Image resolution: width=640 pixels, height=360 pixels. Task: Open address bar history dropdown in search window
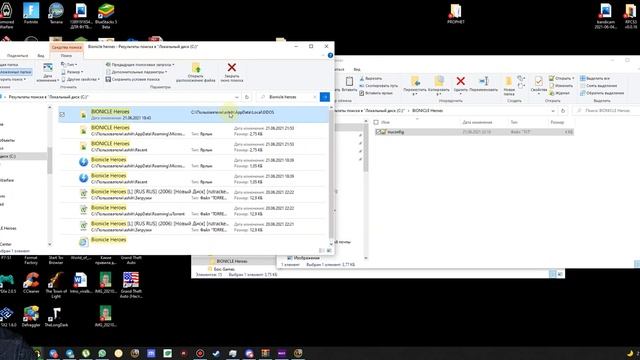pyautogui.click(x=237, y=97)
